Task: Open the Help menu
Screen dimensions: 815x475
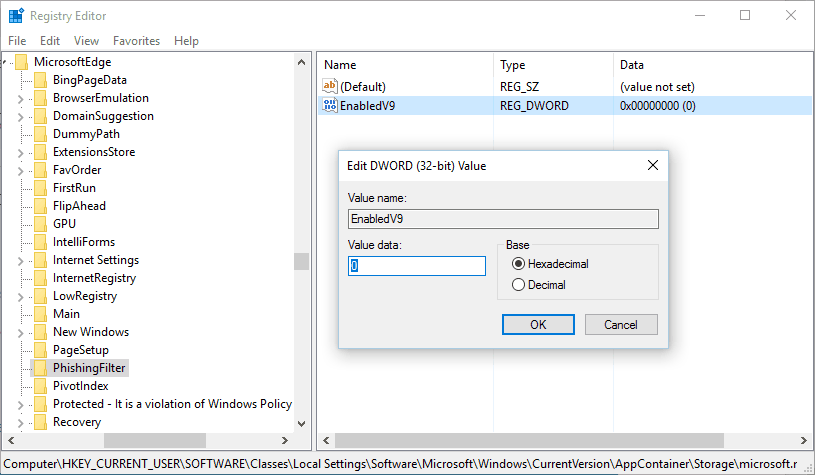Action: pos(186,41)
